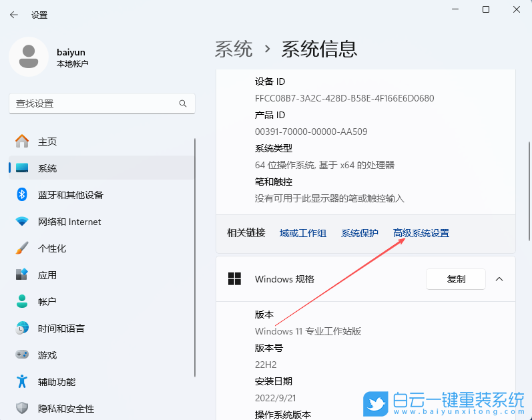Screen dimensions: 532x420
Task: Click the text 64 位操作系统, 基于 x64 的处理器
Action: click(324, 165)
